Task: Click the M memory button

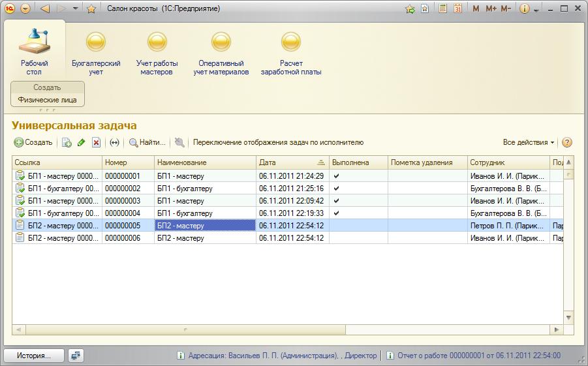Action: pyautogui.click(x=476, y=8)
